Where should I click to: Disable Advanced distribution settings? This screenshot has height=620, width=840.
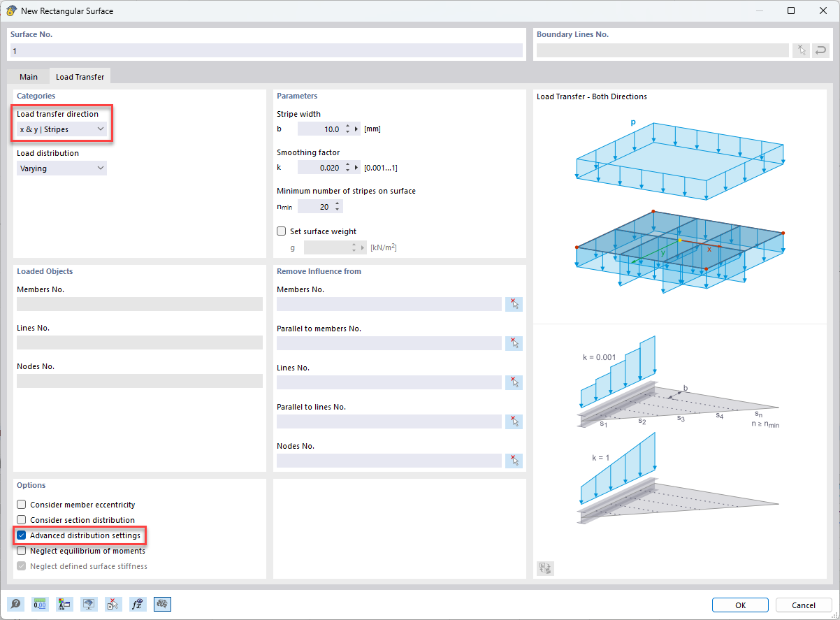pyautogui.click(x=21, y=535)
